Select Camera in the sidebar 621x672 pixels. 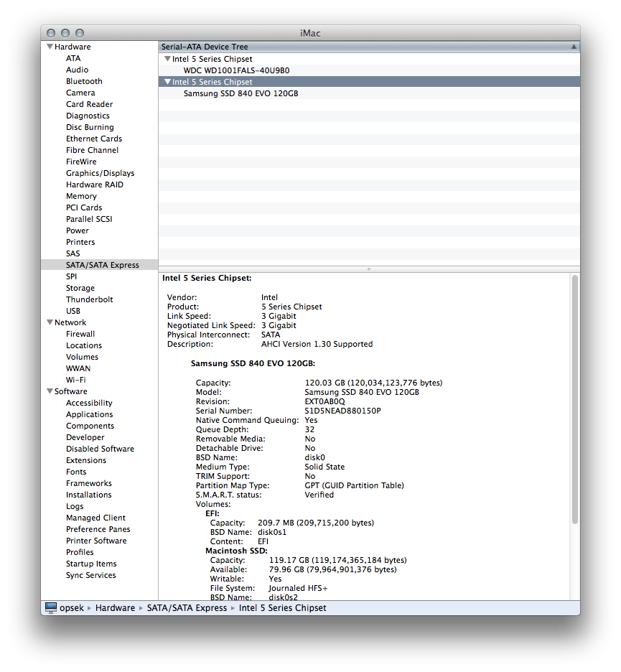click(80, 93)
